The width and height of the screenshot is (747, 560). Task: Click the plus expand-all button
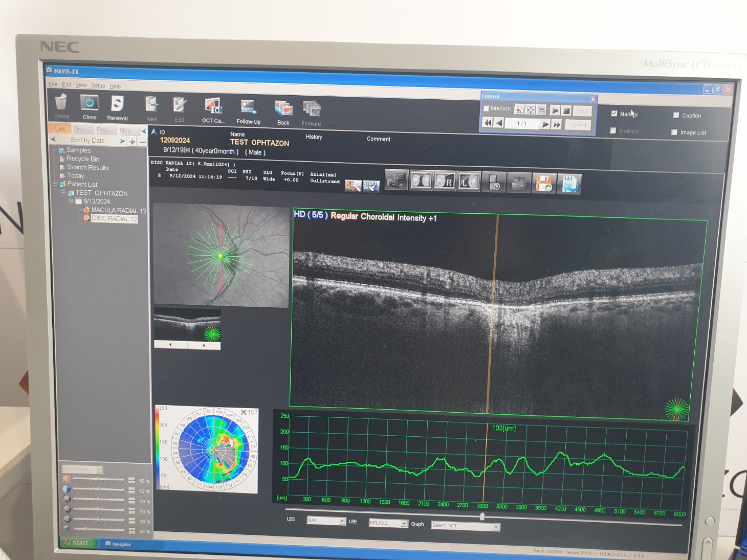(132, 142)
